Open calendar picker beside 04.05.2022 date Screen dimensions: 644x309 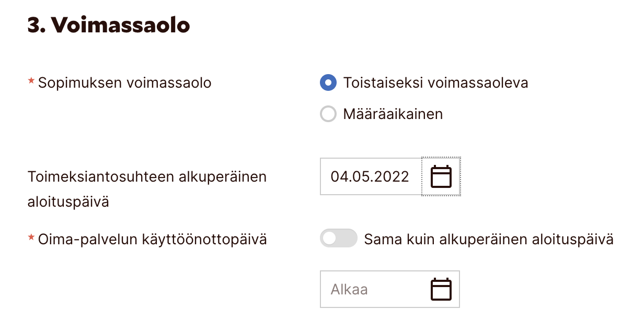pyautogui.click(x=441, y=176)
